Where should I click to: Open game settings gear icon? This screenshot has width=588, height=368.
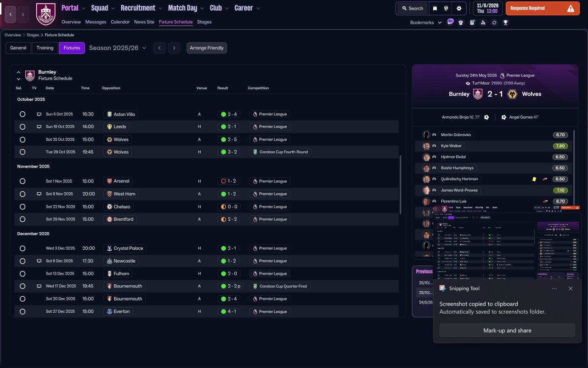point(459,8)
